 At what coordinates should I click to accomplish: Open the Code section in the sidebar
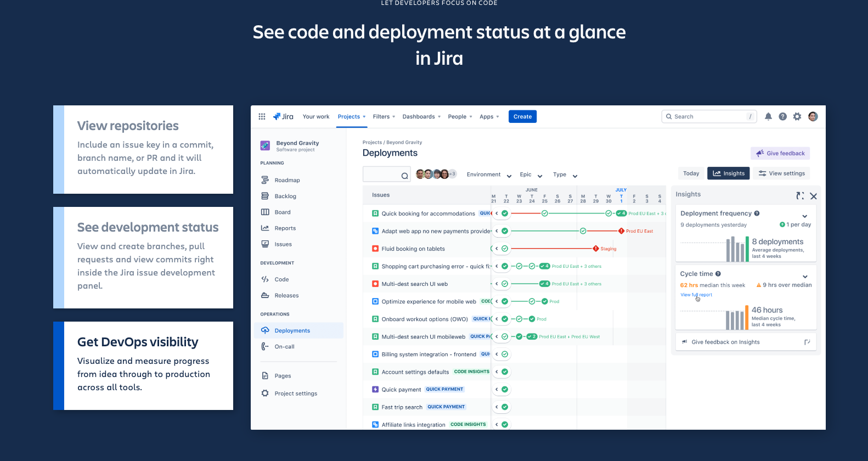281,279
